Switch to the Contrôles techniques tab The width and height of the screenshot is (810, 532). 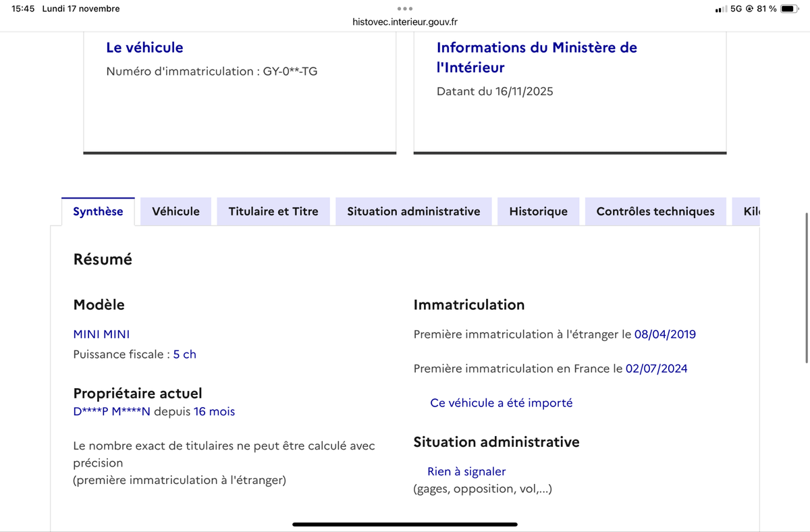[x=655, y=211]
